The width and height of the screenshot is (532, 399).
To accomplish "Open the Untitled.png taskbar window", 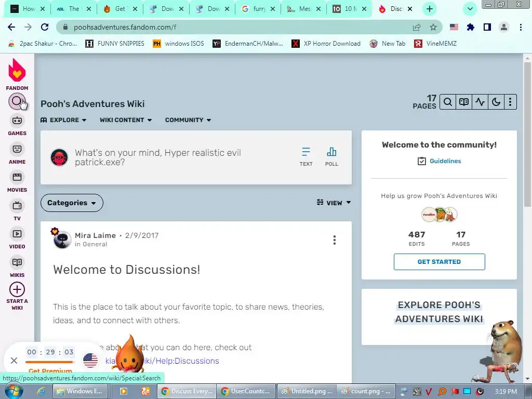I will [x=307, y=391].
